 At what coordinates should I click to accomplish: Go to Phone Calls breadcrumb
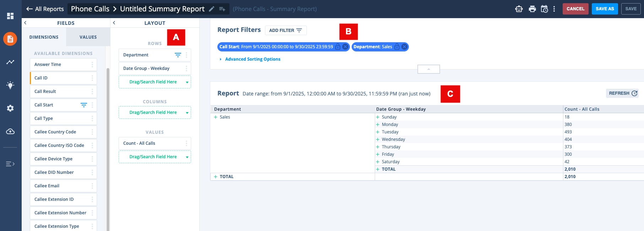coord(90,9)
